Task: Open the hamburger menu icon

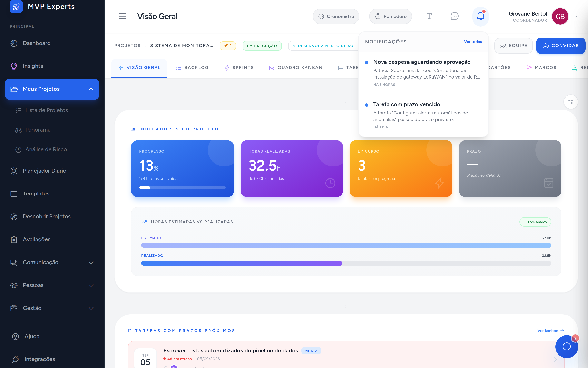Action: click(x=122, y=16)
